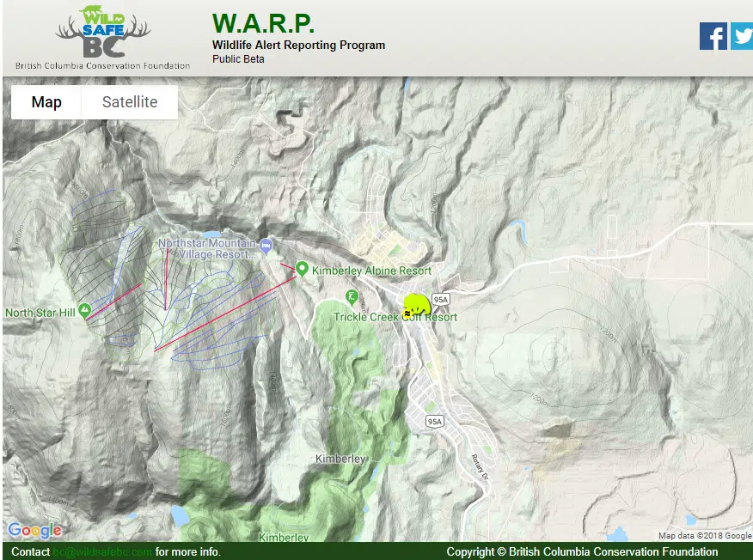753x560 pixels.
Task: Click the Kimberley Alpine Resort label text
Action: [x=371, y=271]
